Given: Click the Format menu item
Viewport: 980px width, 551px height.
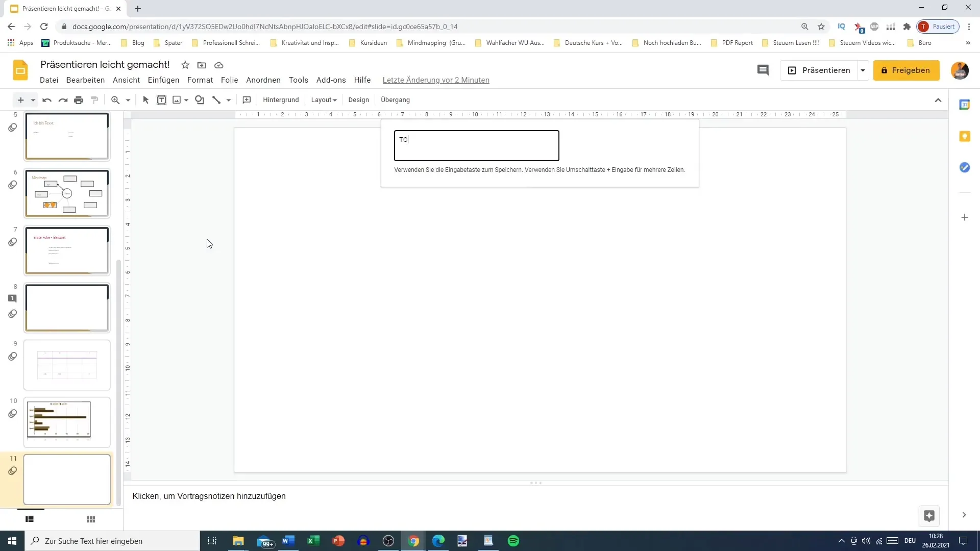Looking at the screenshot, I should coord(201,80).
